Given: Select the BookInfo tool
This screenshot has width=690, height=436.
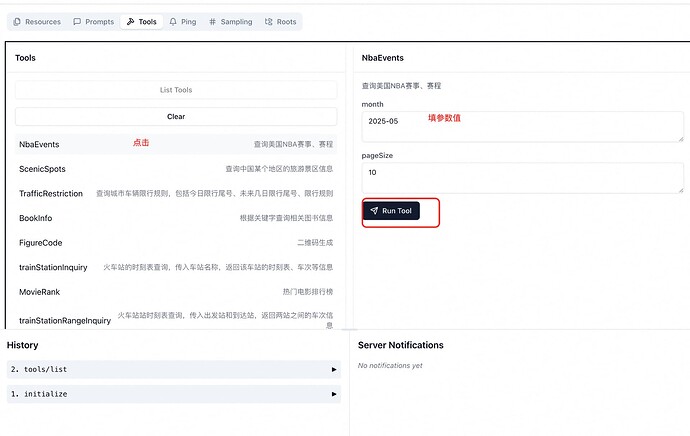Looking at the screenshot, I should [176, 218].
